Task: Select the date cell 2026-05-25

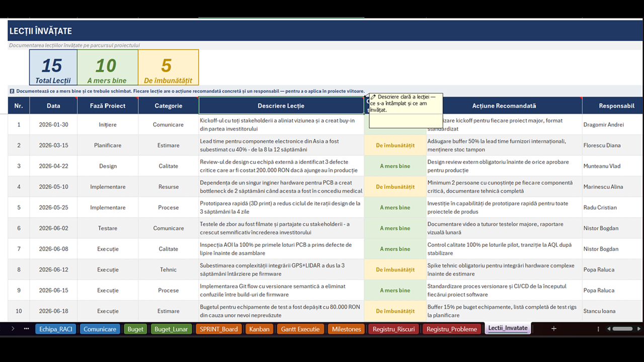Action: tap(53, 207)
